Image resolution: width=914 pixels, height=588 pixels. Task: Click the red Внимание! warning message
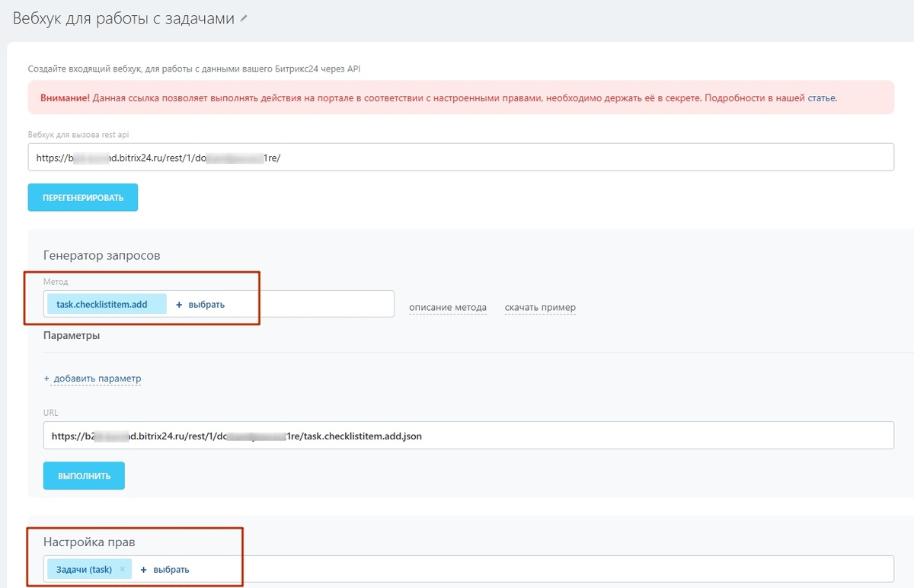(461, 97)
